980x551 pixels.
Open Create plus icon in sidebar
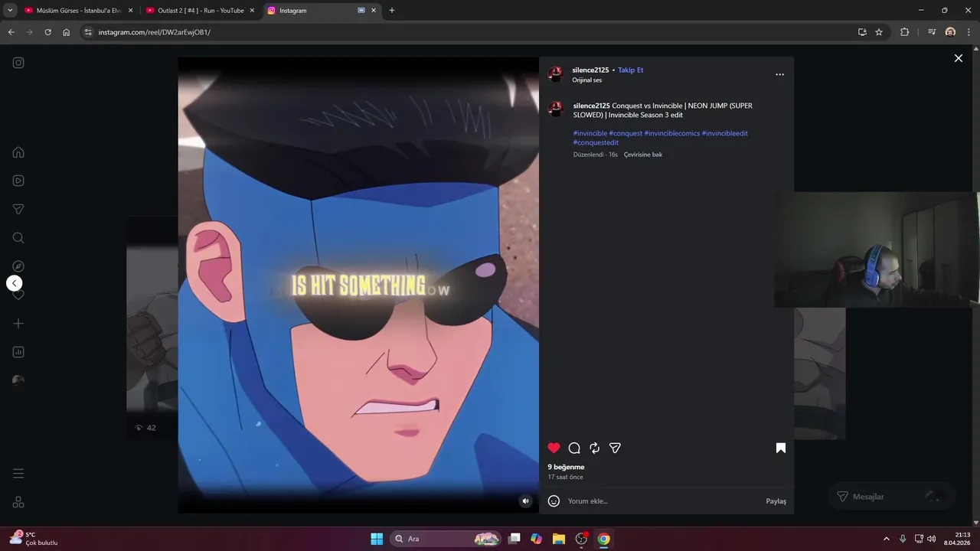pos(18,324)
